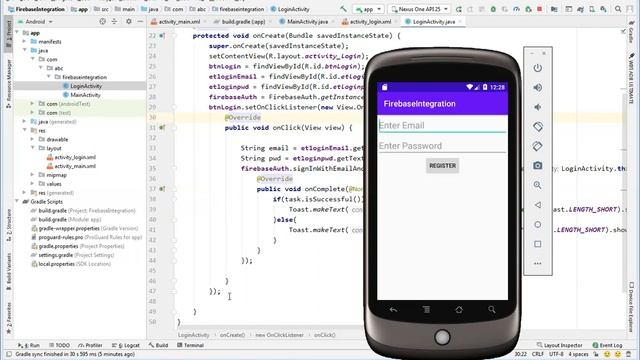
Task: Click the red Stop button icon
Action: pyautogui.click(x=540, y=9)
